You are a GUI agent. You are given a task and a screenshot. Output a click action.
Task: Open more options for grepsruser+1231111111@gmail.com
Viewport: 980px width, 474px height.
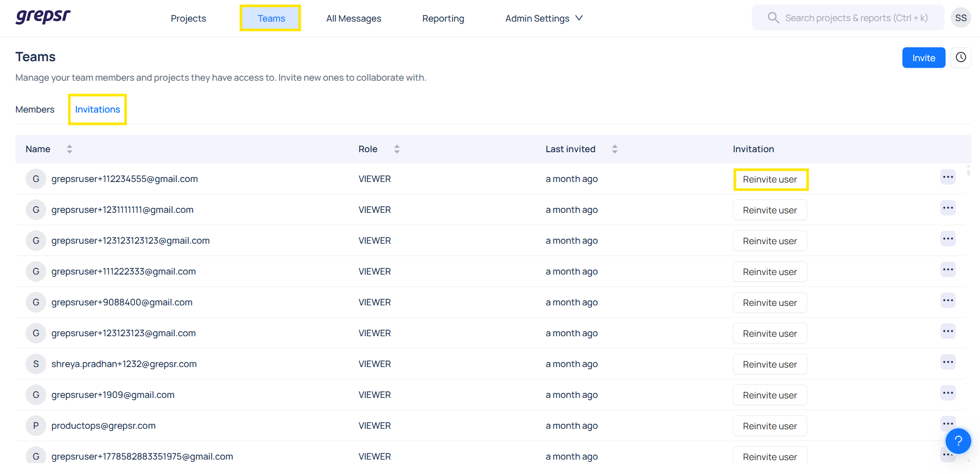coord(948,208)
